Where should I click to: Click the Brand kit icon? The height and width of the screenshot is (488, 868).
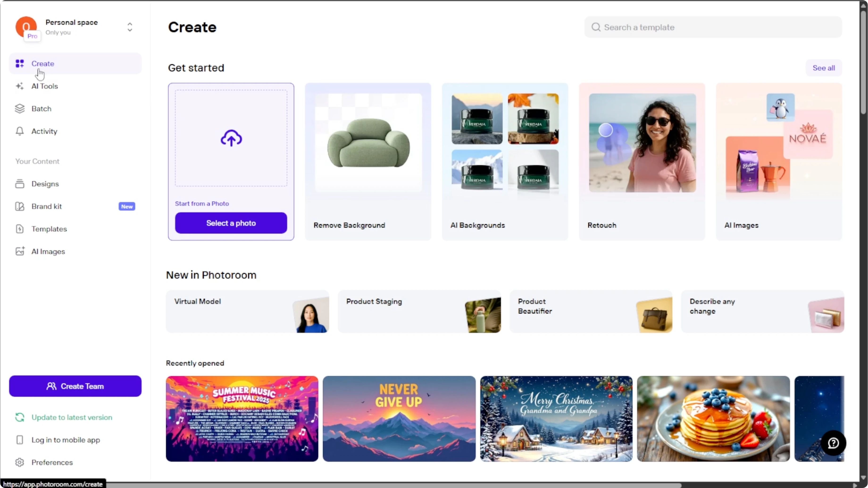[20, 207]
